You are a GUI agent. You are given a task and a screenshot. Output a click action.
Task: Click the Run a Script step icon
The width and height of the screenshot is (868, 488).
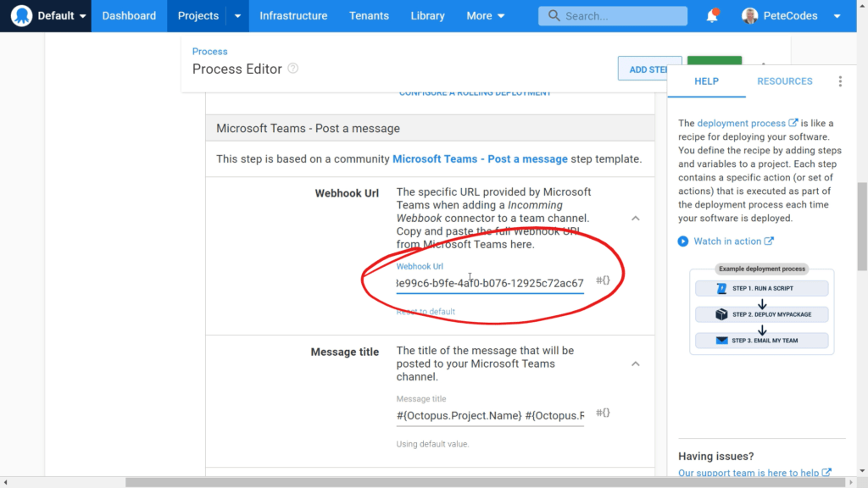721,288
